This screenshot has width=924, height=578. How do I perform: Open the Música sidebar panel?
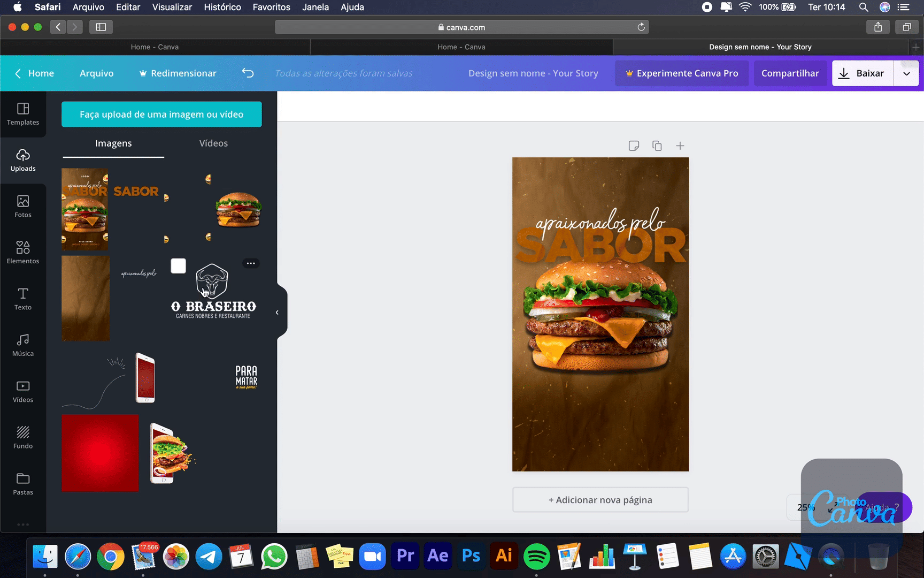[23, 345]
